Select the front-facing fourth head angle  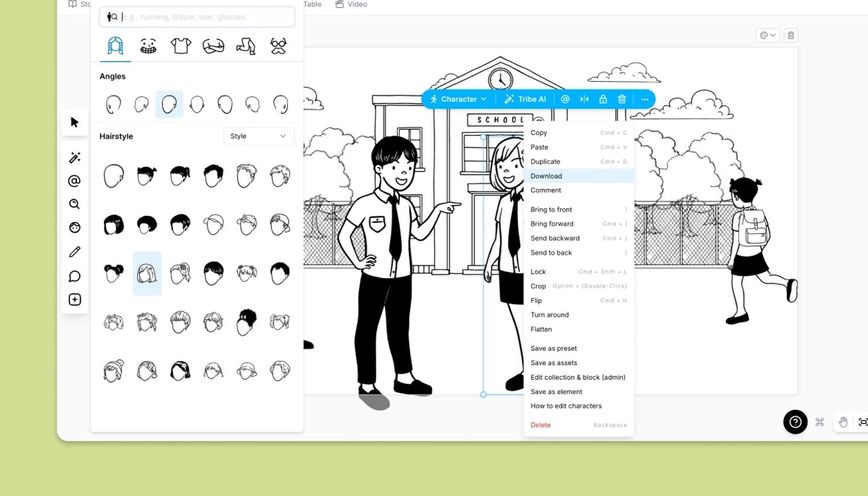(x=197, y=104)
